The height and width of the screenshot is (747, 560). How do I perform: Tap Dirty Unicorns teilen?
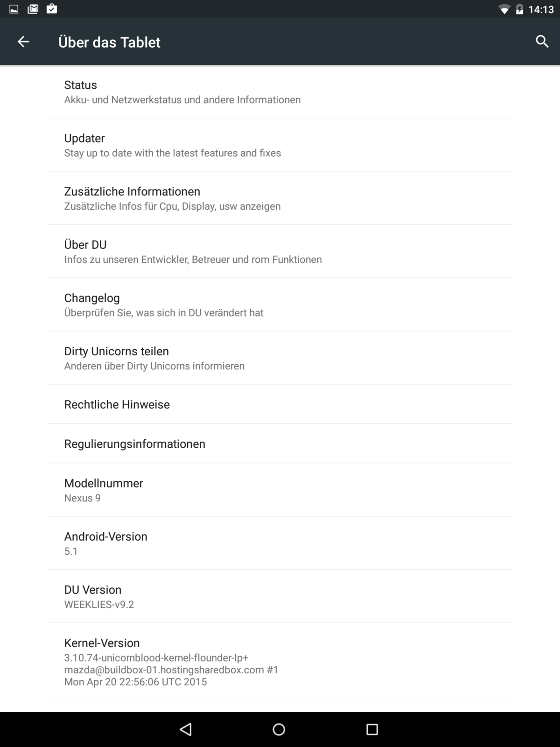pos(280,358)
